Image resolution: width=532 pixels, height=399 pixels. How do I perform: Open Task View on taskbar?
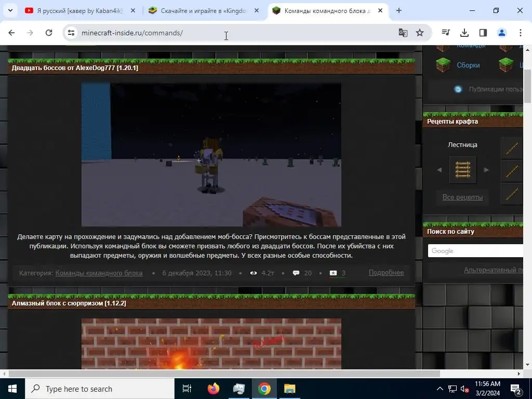[187, 389]
